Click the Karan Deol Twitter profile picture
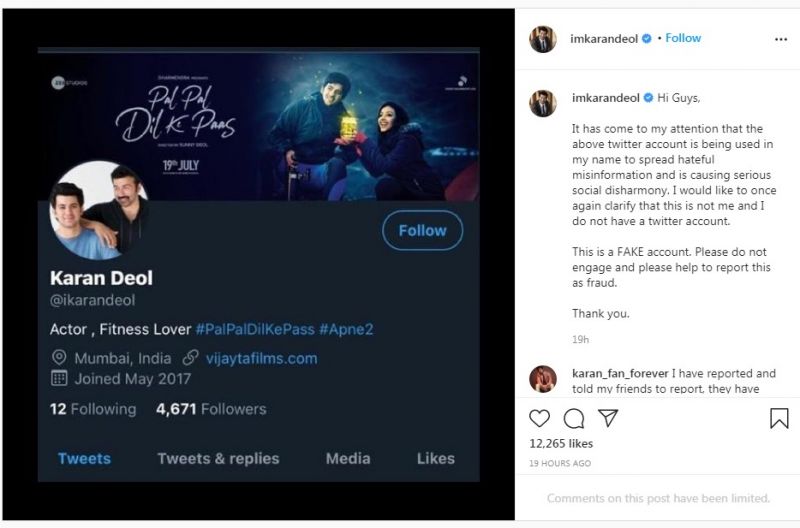This screenshot has width=800, height=528. click(x=99, y=209)
